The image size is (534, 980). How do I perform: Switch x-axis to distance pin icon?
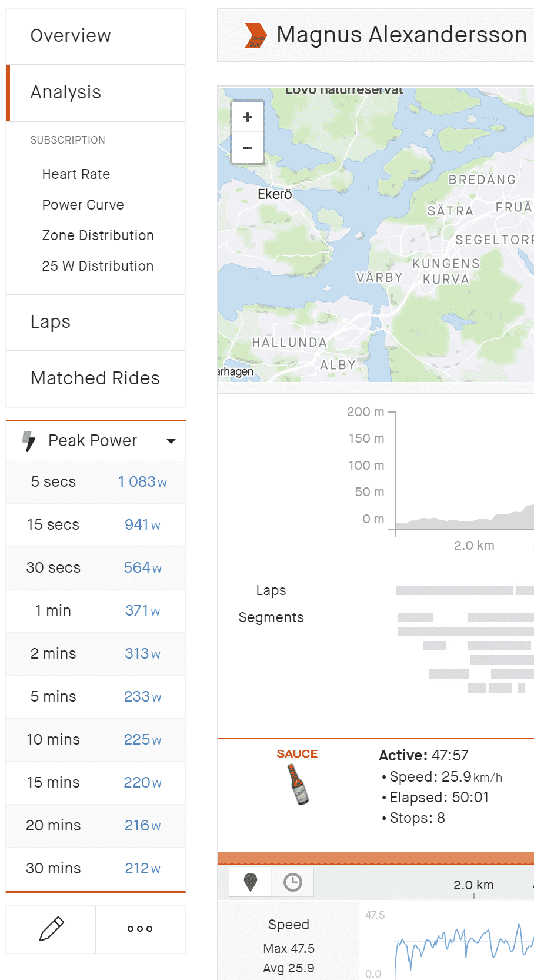pos(251,882)
